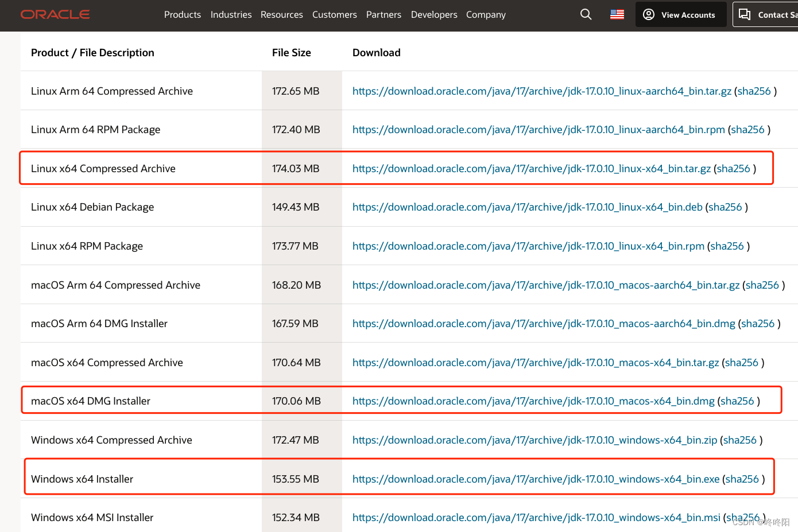Select the Linux x64 RPM Package label

click(87, 246)
